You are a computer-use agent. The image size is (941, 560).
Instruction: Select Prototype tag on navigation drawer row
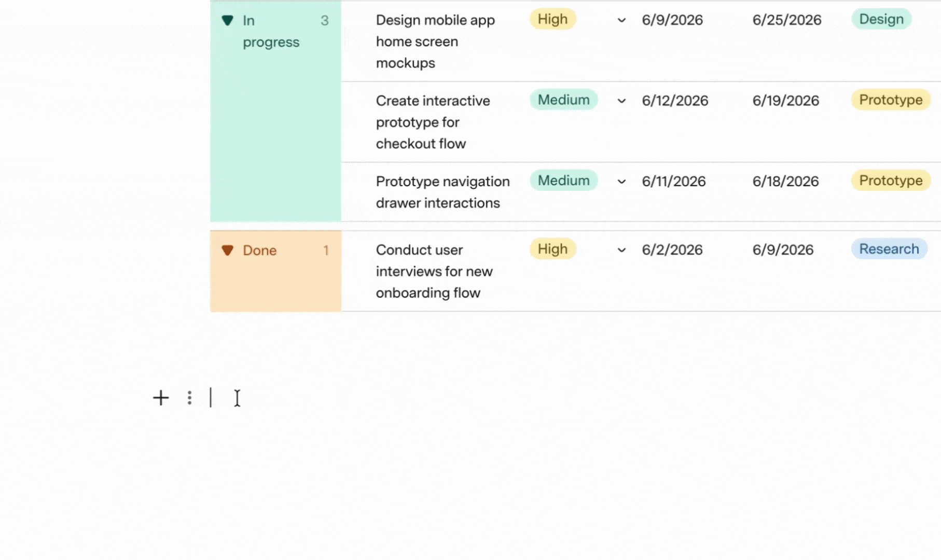(x=891, y=180)
